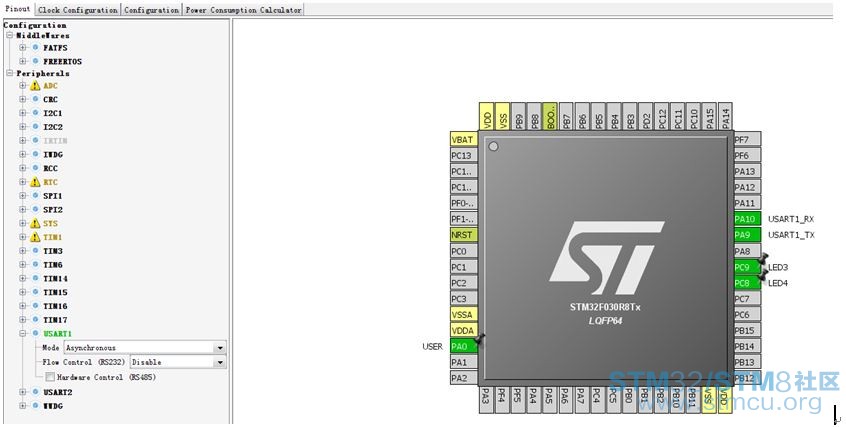
Task: Click the SYS warning icon
Action: coord(35,223)
